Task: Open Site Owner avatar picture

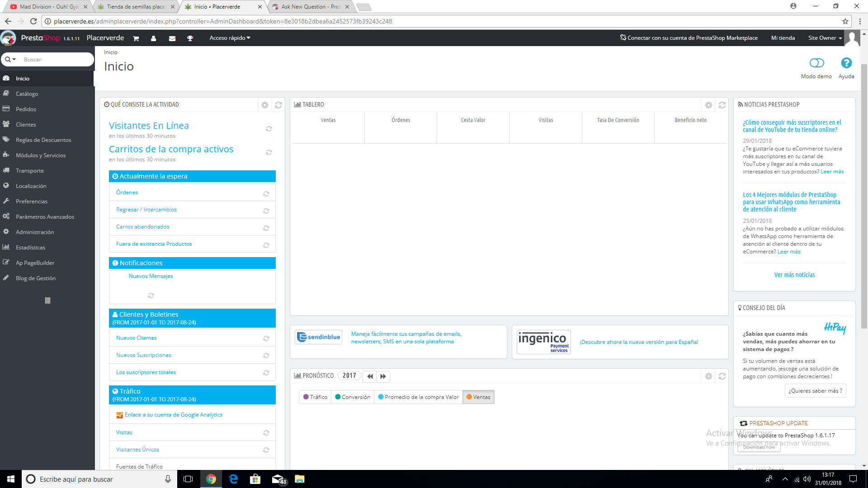Action: tap(852, 38)
